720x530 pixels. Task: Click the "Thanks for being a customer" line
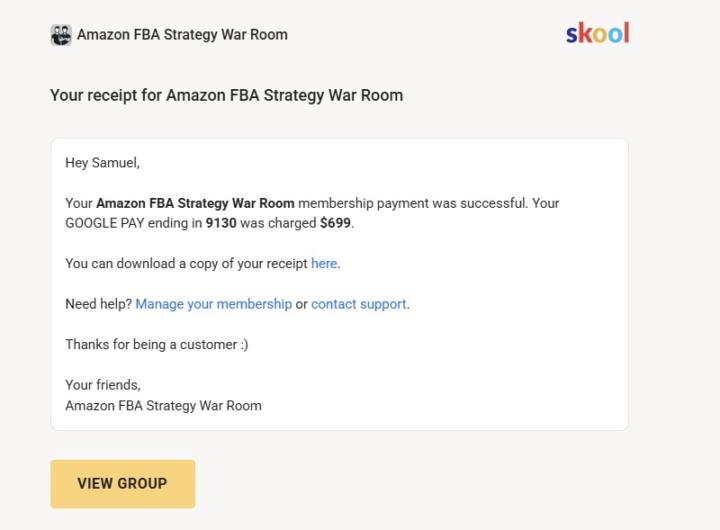157,344
